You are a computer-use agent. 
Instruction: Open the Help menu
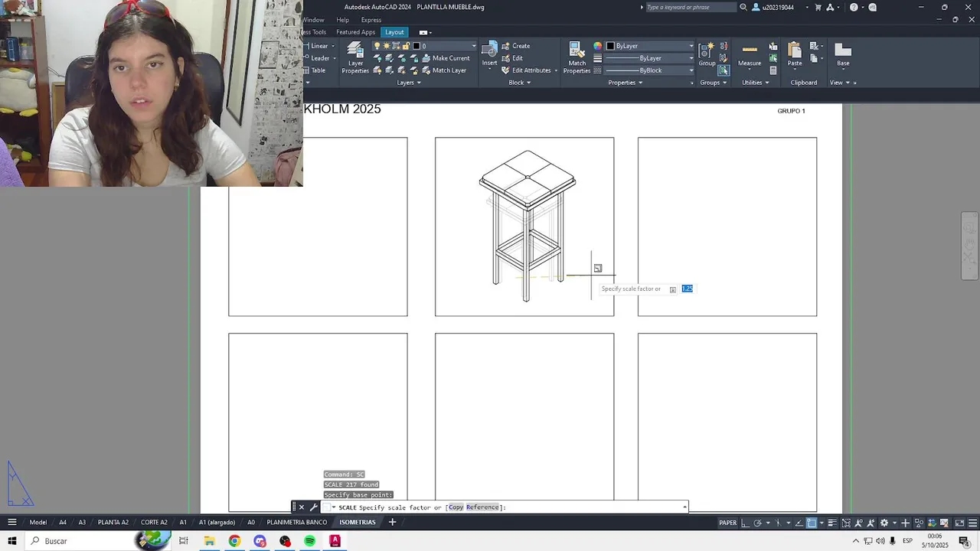coord(342,20)
